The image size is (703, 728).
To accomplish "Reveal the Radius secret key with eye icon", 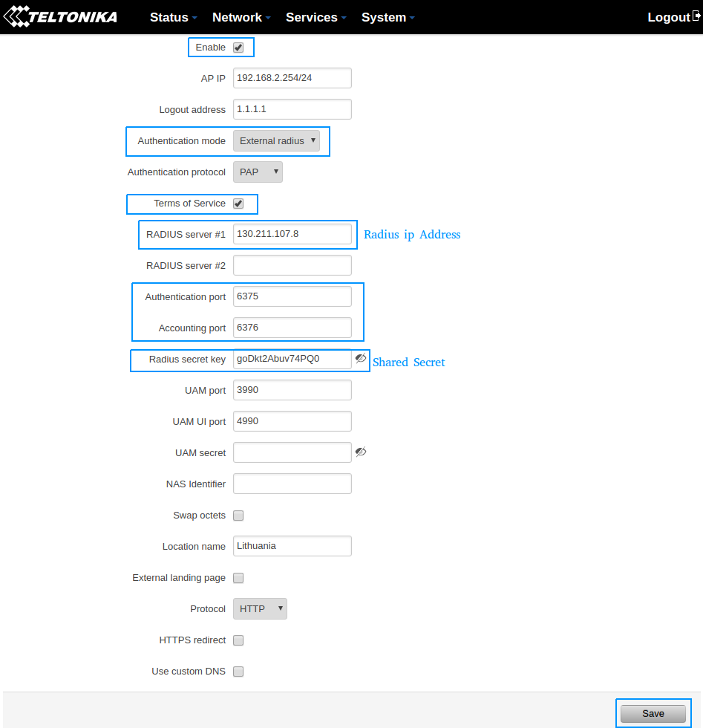I will [361, 359].
